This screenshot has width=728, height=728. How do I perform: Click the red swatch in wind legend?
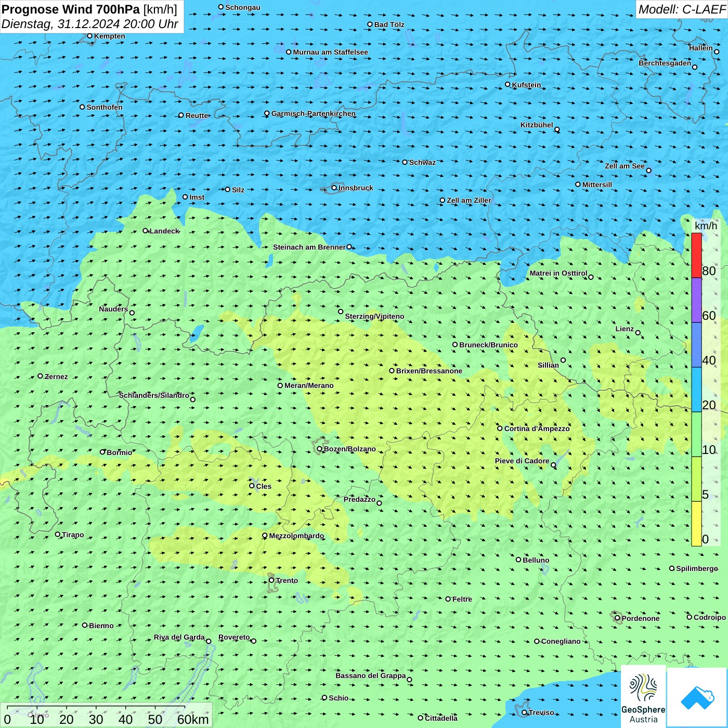coord(696,255)
